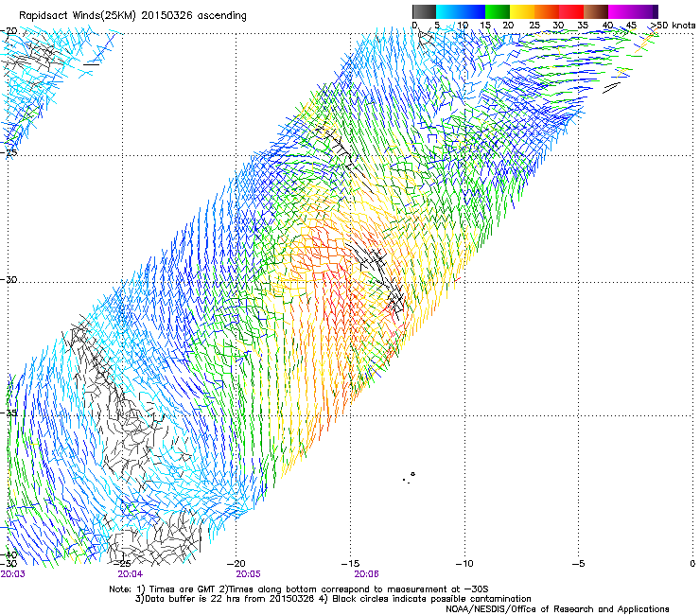Click the '-10' longitude axis label
The image size is (700, 615).
pyautogui.click(x=464, y=564)
